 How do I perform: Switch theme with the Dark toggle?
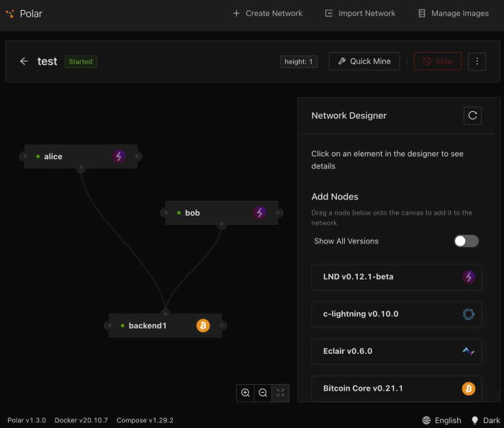pyautogui.click(x=485, y=420)
